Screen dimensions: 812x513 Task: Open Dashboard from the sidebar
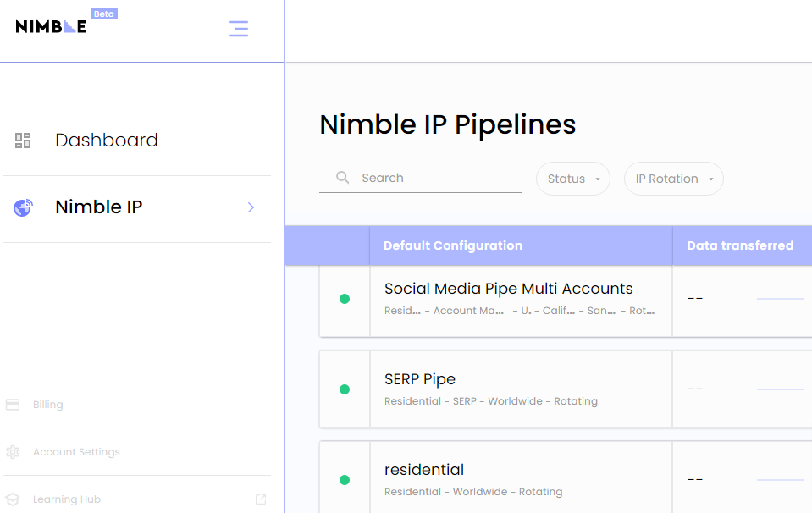pyautogui.click(x=106, y=141)
